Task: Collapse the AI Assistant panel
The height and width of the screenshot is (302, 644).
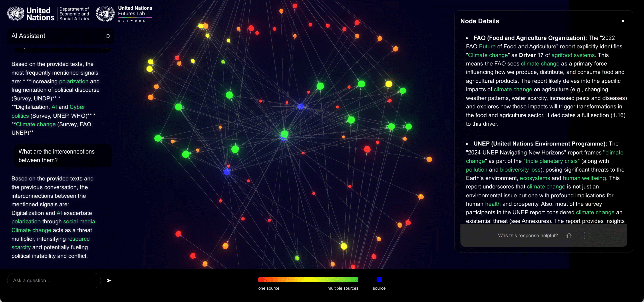Action: (x=108, y=36)
